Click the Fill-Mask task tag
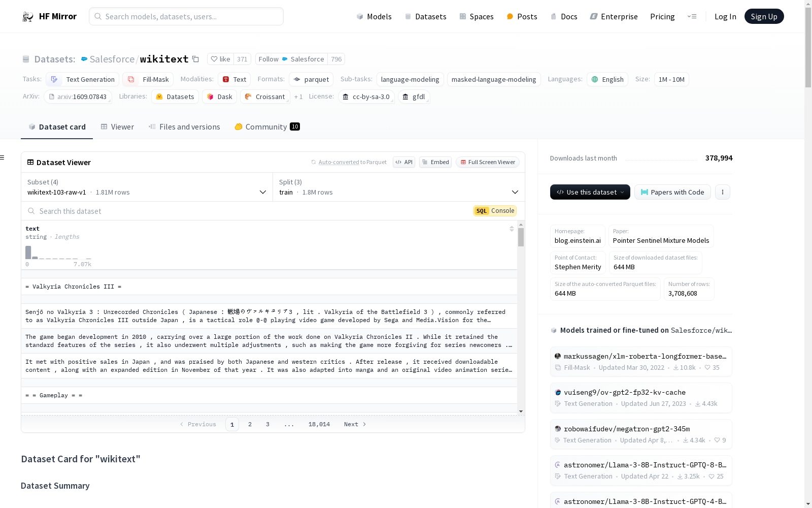 tap(148, 80)
